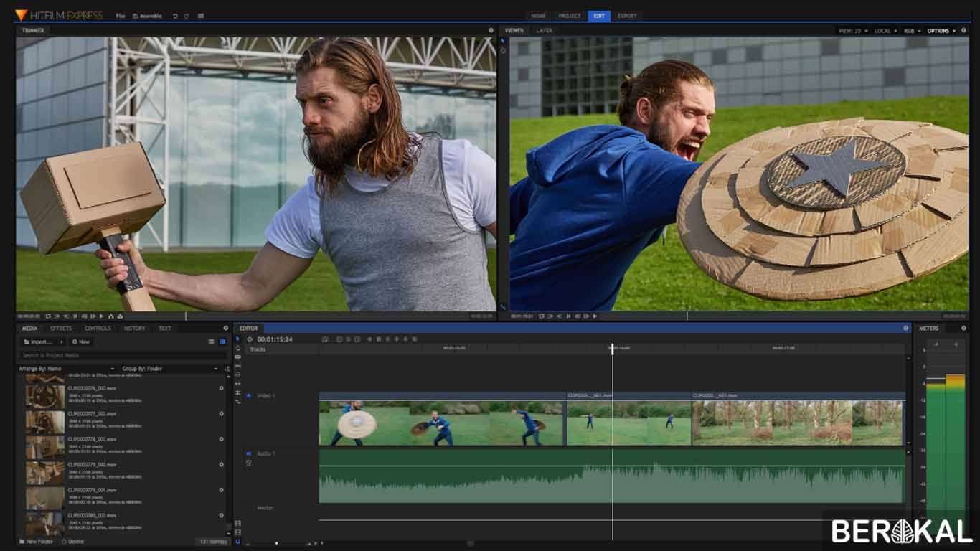Select clip CLIP0000780_000.mov name

click(92, 515)
